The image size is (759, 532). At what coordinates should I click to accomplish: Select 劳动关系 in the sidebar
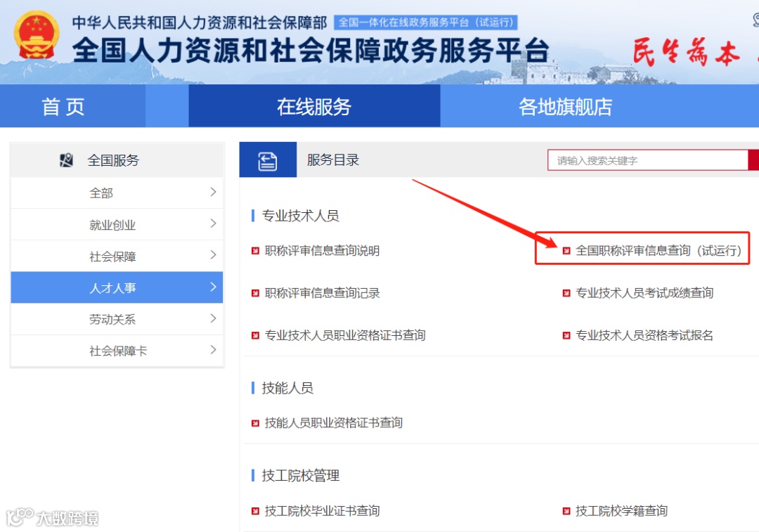[117, 319]
